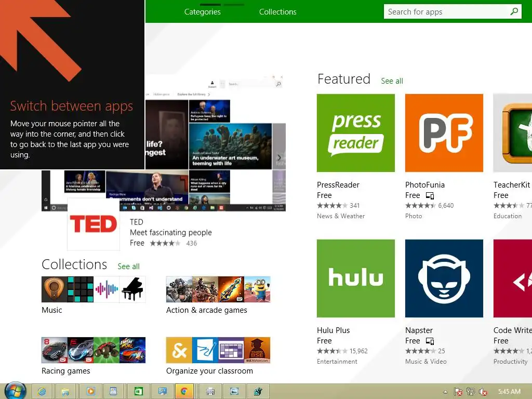The height and width of the screenshot is (399, 532).
Task: Click the 15,962 rating count
Action: [358, 351]
